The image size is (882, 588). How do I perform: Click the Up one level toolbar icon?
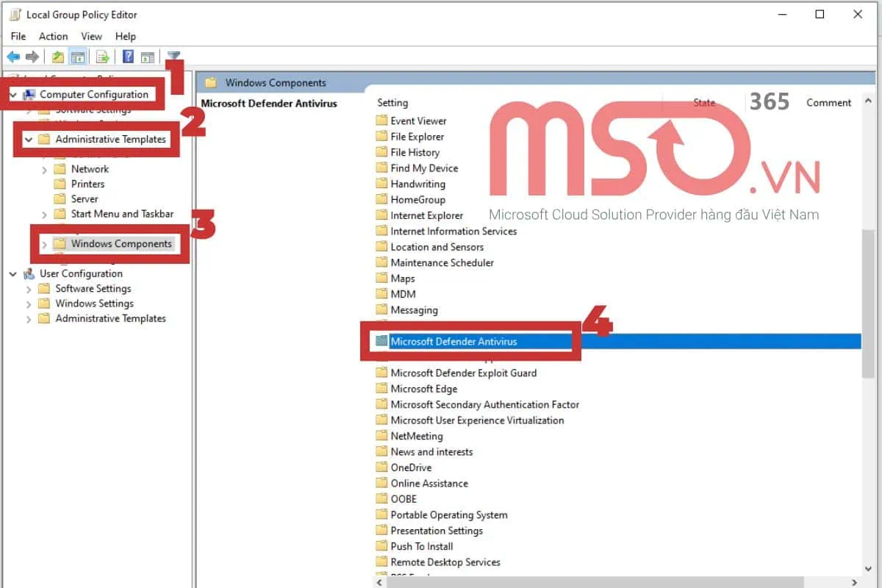pos(57,57)
